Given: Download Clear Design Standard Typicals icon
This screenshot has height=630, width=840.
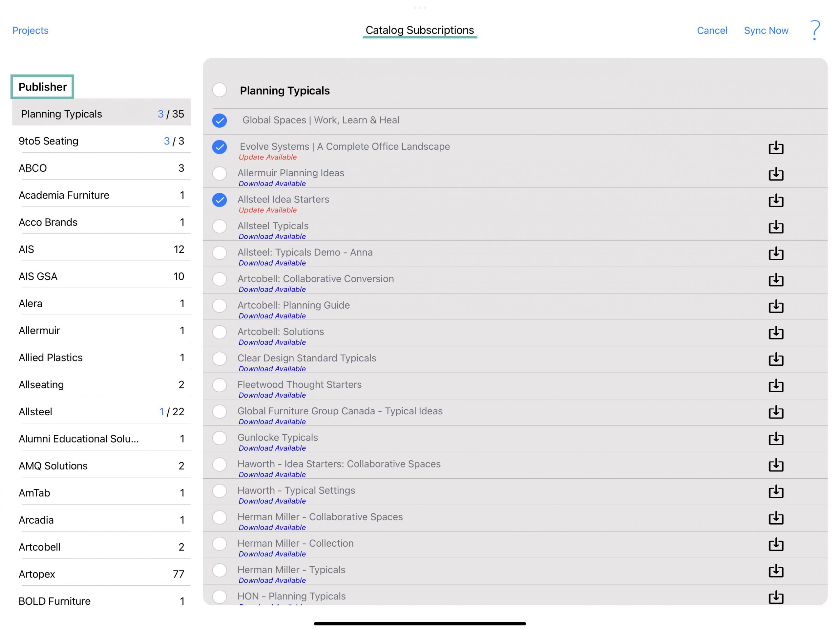Looking at the screenshot, I should (x=776, y=359).
